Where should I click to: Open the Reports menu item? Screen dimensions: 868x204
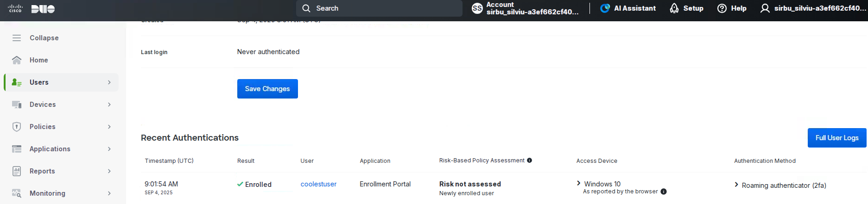pyautogui.click(x=61, y=171)
